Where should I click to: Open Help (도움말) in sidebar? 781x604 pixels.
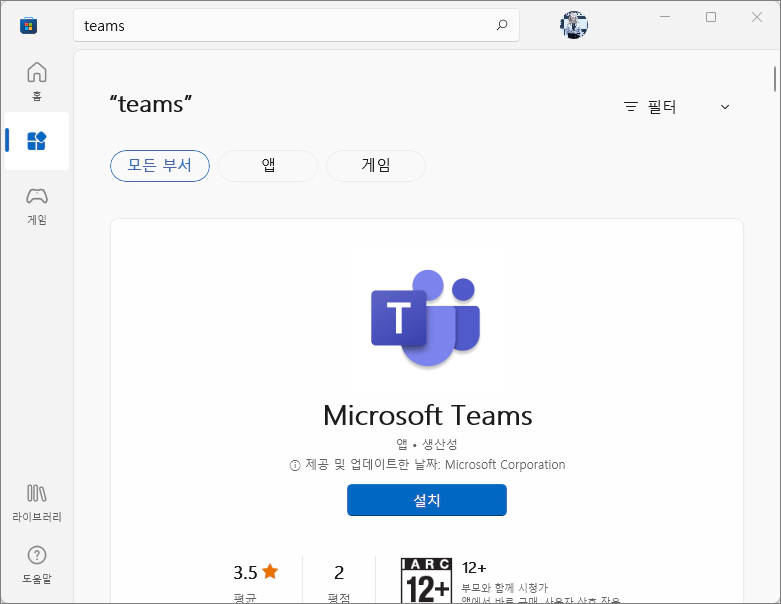(37, 565)
